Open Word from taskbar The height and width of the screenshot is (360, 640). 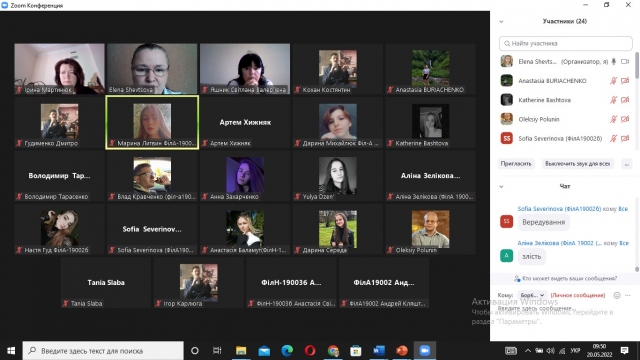(x=379, y=351)
